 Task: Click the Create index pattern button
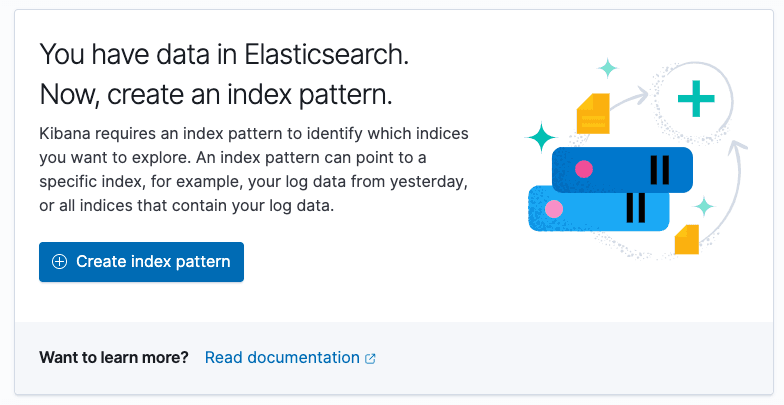(x=141, y=262)
